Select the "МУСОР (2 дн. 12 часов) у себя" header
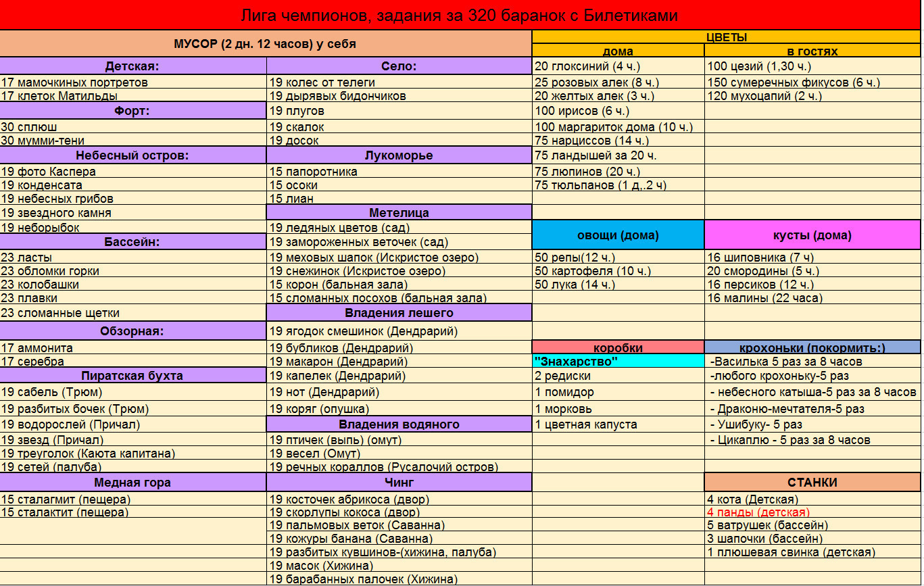Viewport: 924px width, 586px height. [x=266, y=44]
